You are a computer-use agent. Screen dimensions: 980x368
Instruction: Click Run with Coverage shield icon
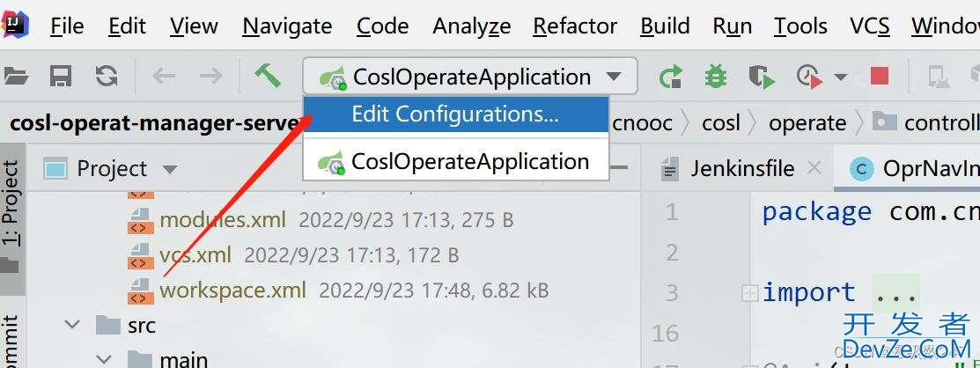(x=762, y=77)
